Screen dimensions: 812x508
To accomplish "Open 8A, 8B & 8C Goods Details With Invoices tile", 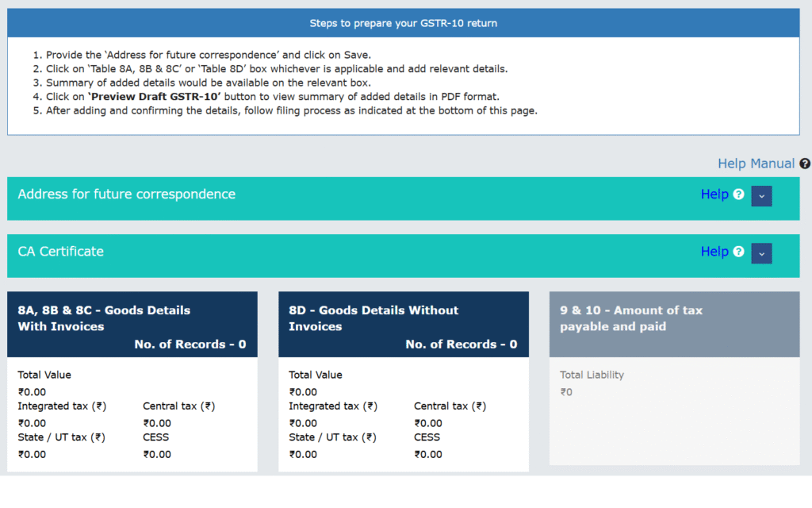I will tap(104, 318).
